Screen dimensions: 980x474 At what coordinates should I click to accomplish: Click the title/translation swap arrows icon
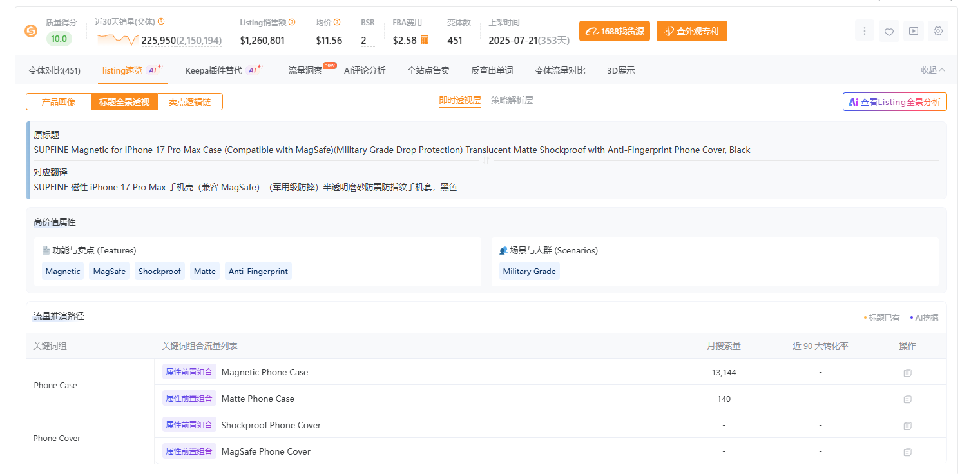(x=486, y=160)
